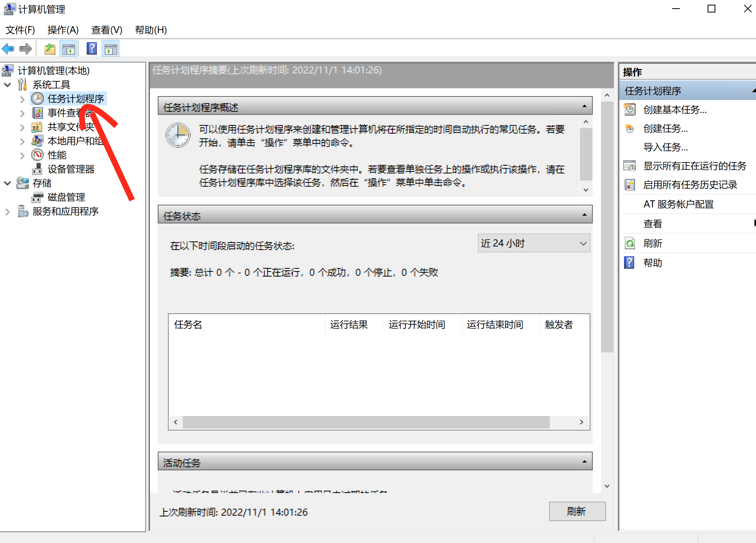Click the 帮助 question mark icon in actions
Viewport: 756px width, 543px height.
(x=629, y=263)
